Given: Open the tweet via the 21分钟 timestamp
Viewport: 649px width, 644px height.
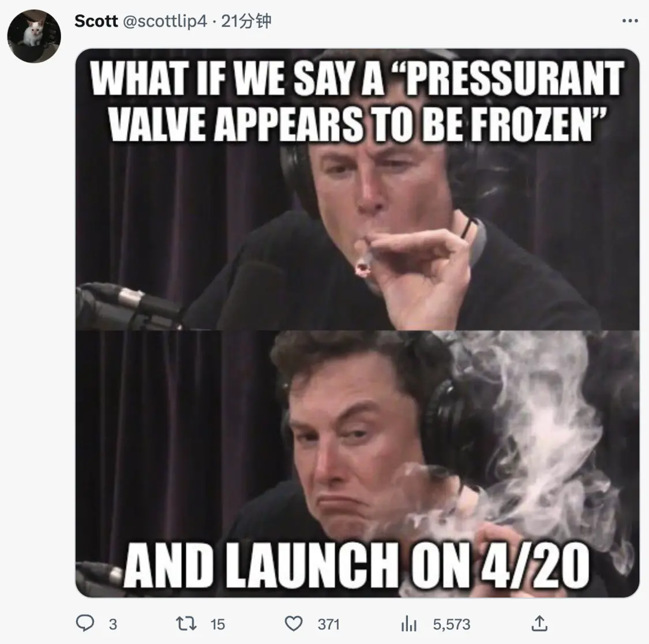Looking at the screenshot, I should tap(246, 21).
